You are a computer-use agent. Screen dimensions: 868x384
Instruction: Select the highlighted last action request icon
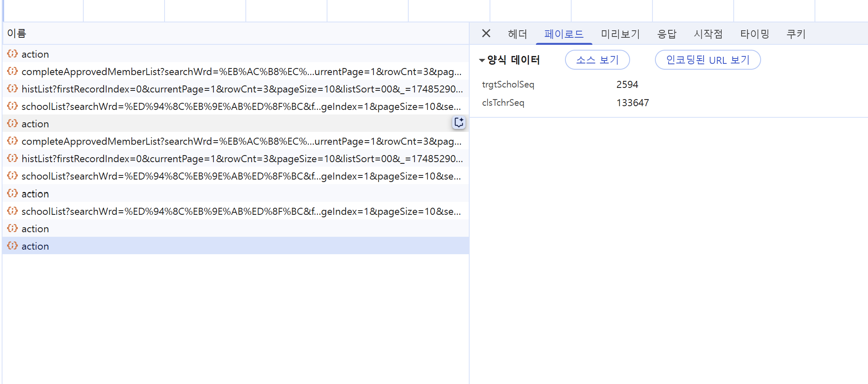pos(12,246)
